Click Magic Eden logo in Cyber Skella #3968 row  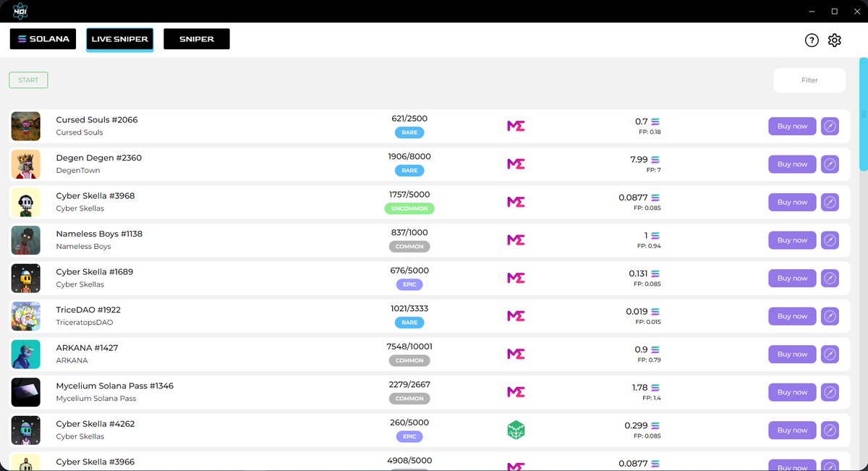[x=516, y=202]
